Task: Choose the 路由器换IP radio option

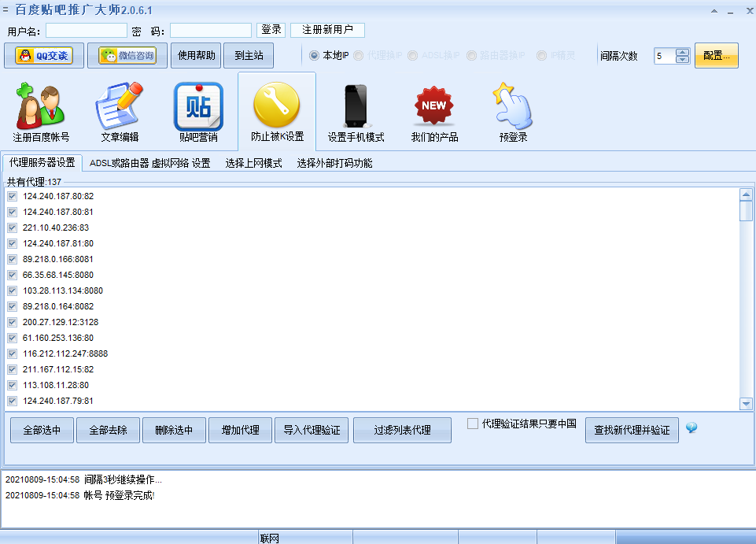Action: pyautogui.click(x=471, y=56)
